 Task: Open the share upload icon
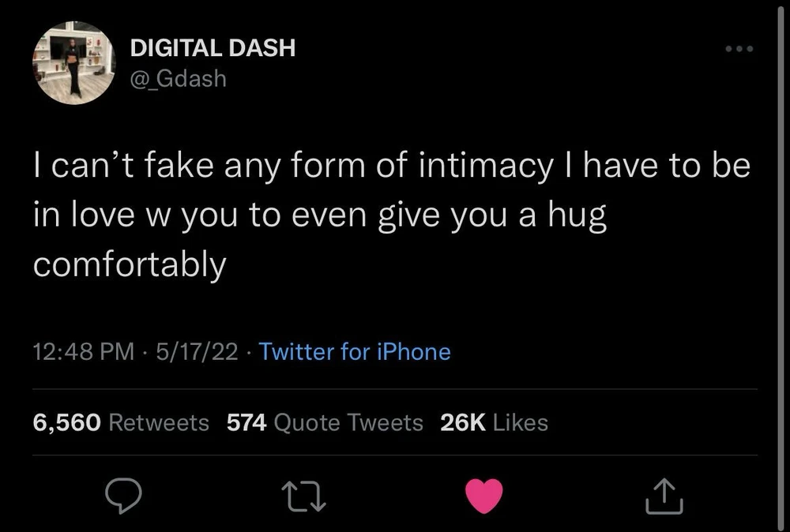point(664,496)
